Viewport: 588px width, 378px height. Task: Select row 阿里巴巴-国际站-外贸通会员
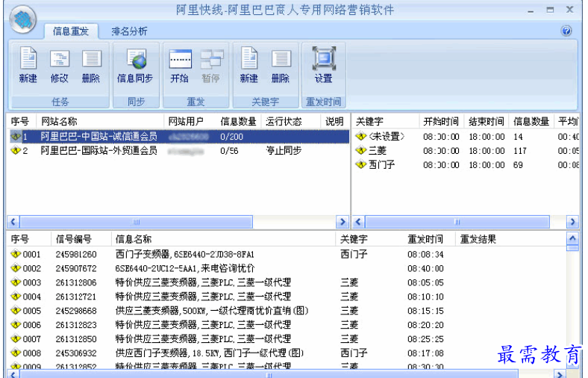[x=178, y=151]
